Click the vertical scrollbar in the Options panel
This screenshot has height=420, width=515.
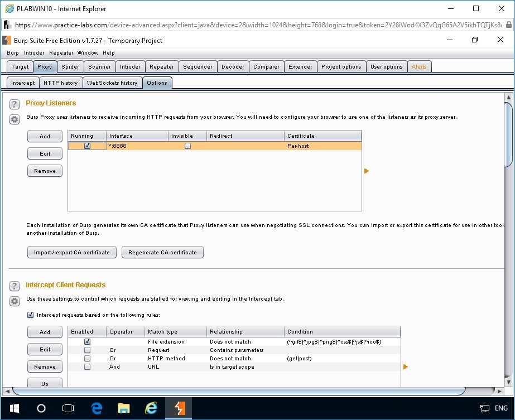pyautogui.click(x=508, y=134)
